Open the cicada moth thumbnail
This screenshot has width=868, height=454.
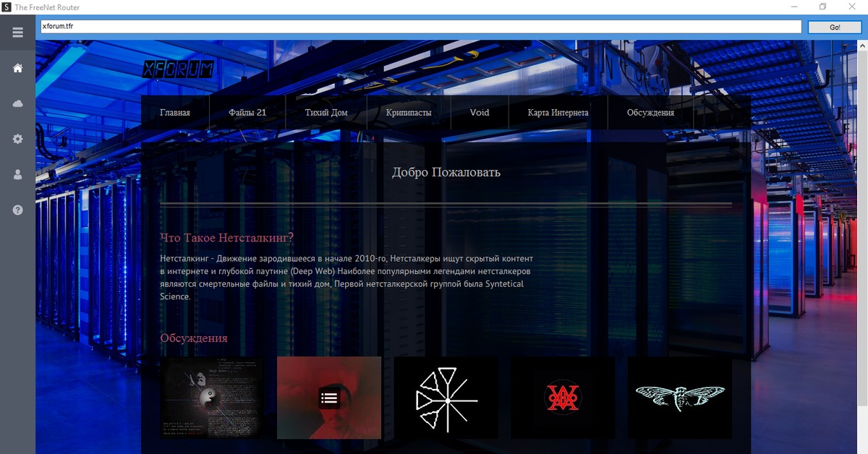point(680,398)
